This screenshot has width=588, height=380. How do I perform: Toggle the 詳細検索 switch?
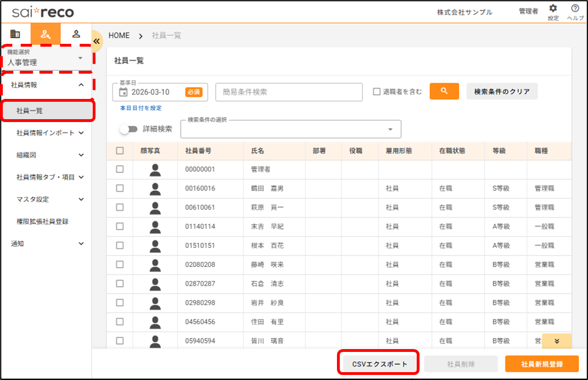(129, 129)
